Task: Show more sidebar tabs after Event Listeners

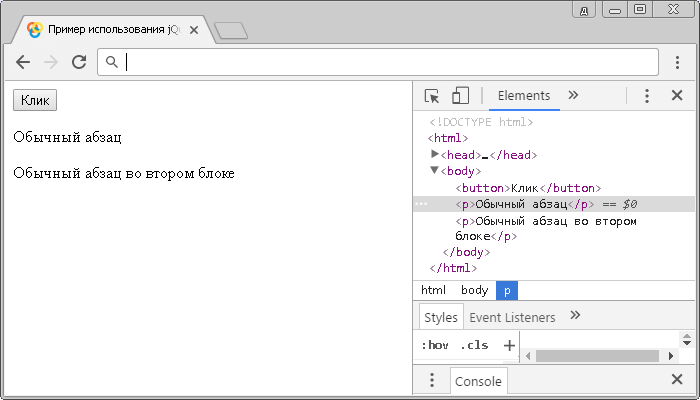Action: 575,315
